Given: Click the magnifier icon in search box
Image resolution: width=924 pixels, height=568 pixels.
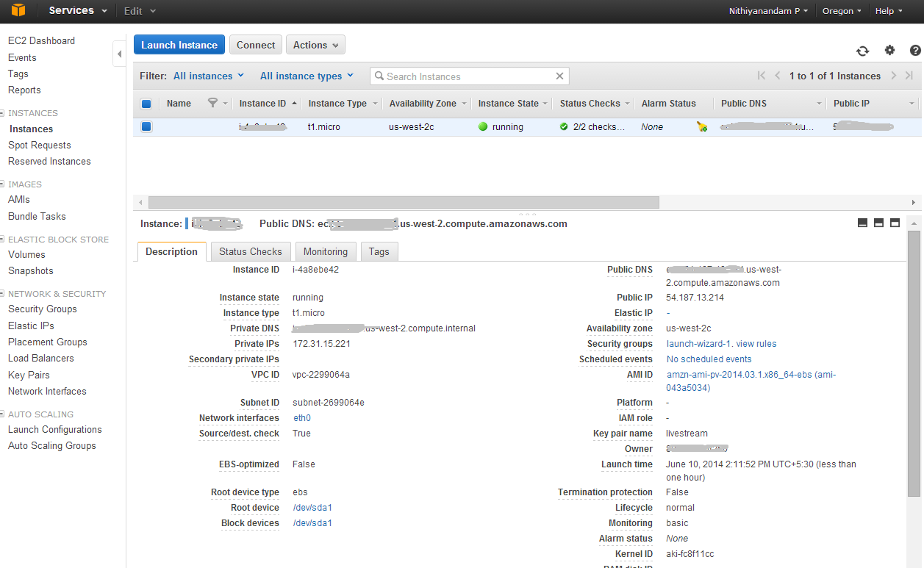Looking at the screenshot, I should click(x=379, y=76).
